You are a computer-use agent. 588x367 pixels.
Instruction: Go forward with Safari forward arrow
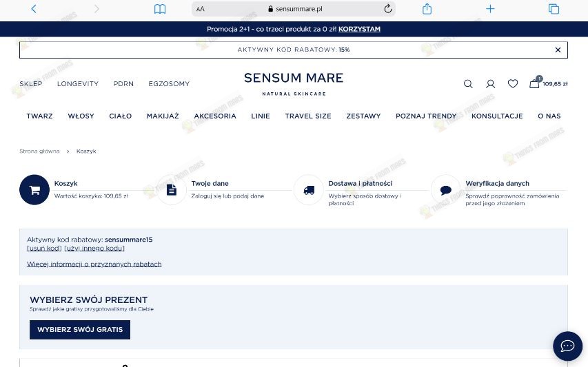(97, 9)
